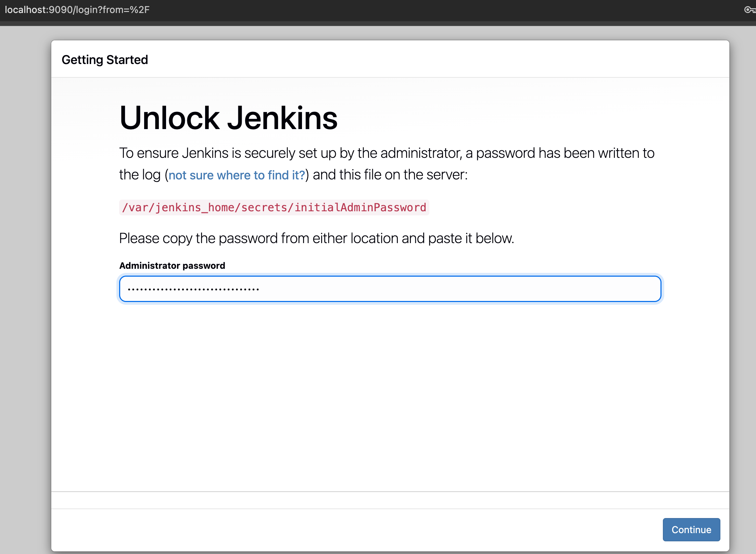Click the masked password dots
The image size is (756, 554).
pyautogui.click(x=193, y=289)
